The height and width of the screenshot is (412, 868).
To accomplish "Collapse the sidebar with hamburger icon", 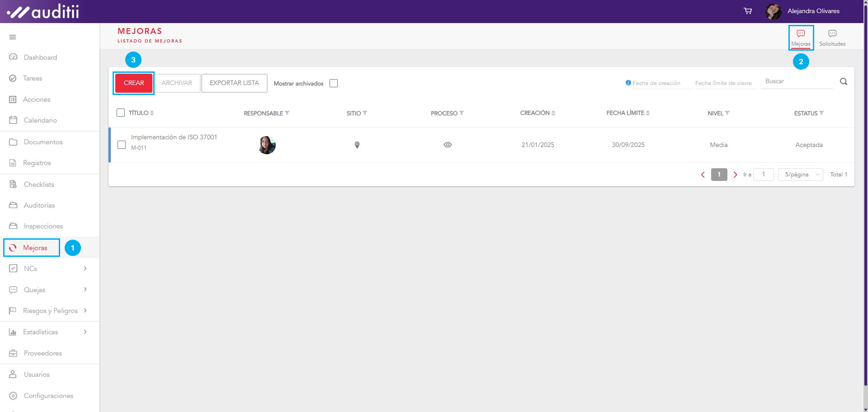I will pyautogui.click(x=13, y=37).
